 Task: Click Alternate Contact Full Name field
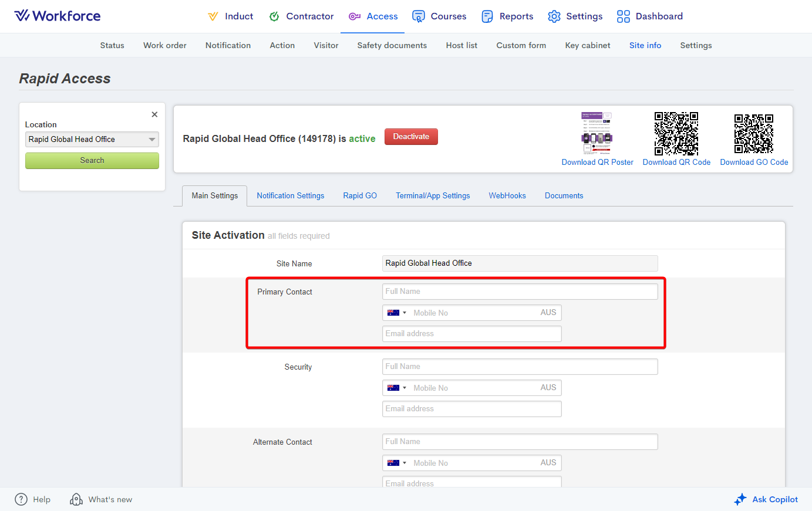coord(520,442)
